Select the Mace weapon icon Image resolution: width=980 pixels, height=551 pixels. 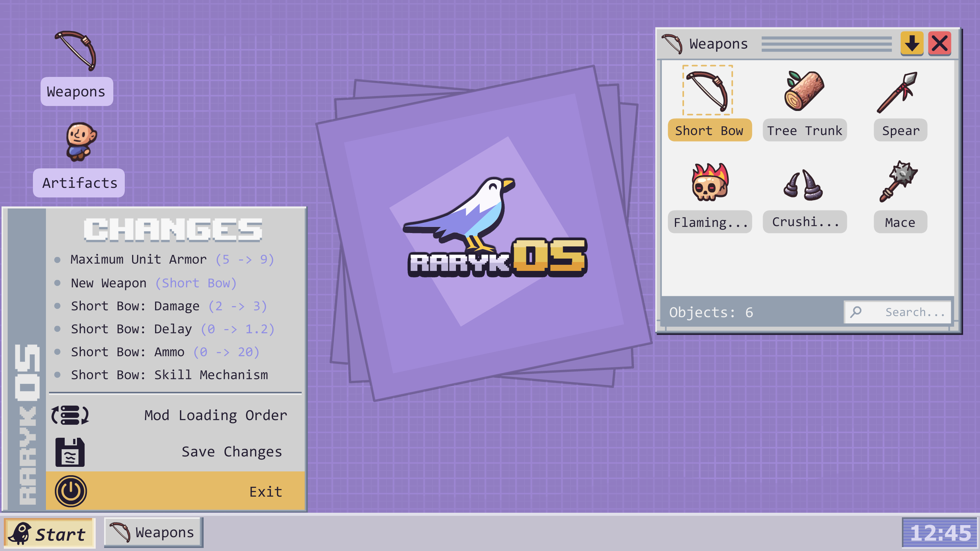(899, 181)
